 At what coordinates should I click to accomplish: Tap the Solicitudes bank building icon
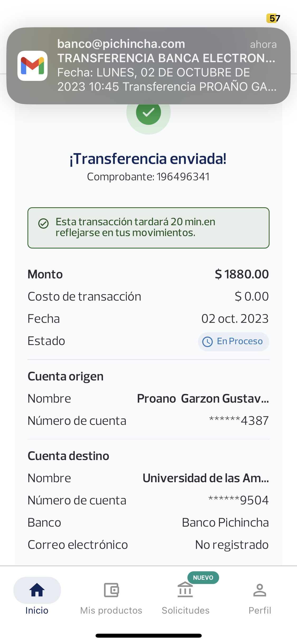click(x=185, y=590)
